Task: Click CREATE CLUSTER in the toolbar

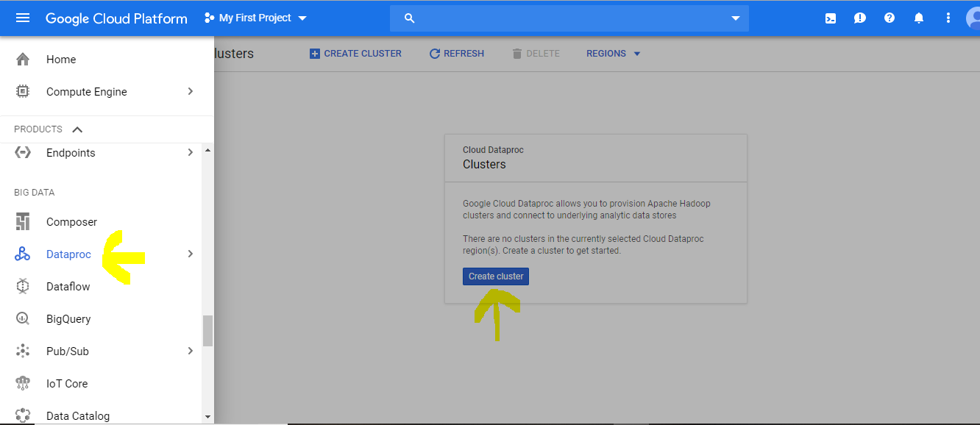Action: coord(355,54)
